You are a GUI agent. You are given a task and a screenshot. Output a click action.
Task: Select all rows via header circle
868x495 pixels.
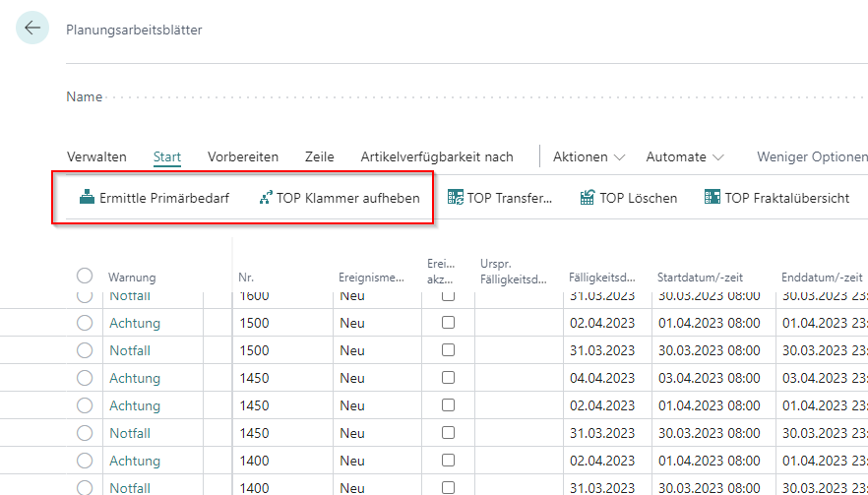[85, 277]
